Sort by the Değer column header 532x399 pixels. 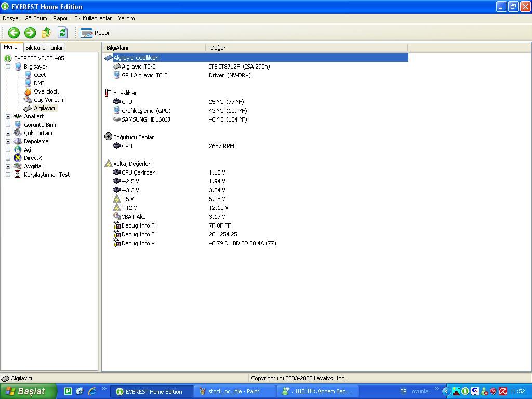pyautogui.click(x=307, y=48)
